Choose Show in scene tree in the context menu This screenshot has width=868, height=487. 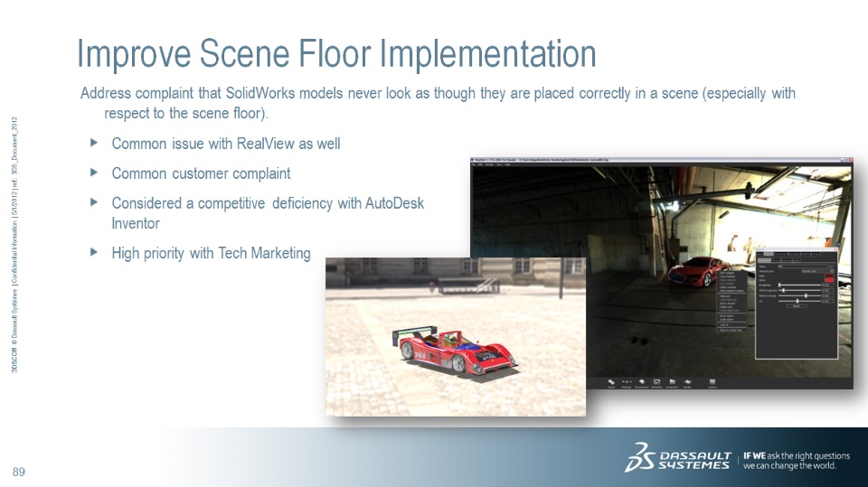pyautogui.click(x=731, y=331)
